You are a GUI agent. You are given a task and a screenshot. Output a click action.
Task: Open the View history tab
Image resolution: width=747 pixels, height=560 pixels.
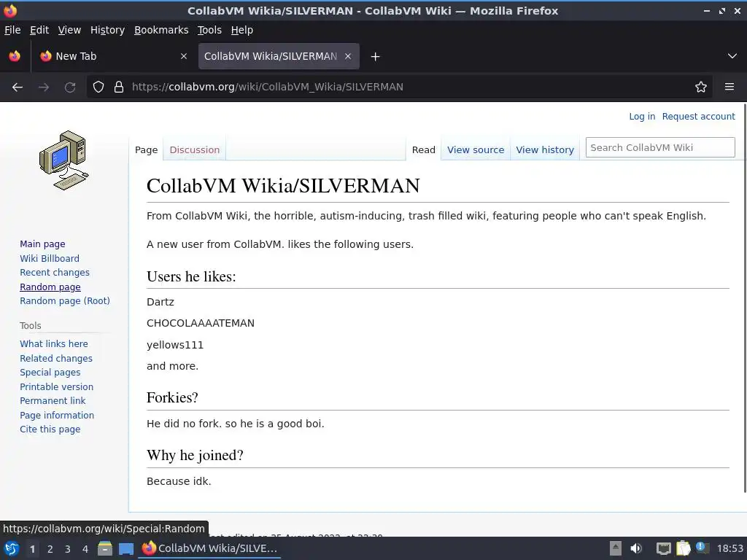click(545, 150)
